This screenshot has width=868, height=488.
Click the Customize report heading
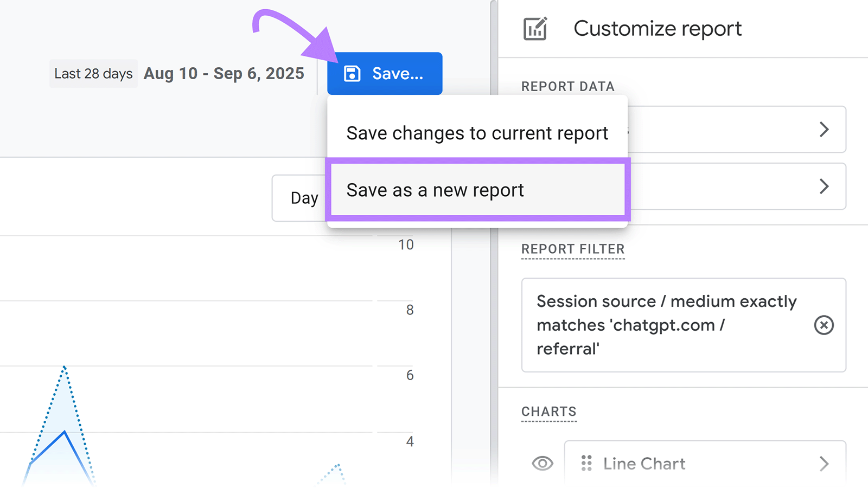(x=659, y=28)
